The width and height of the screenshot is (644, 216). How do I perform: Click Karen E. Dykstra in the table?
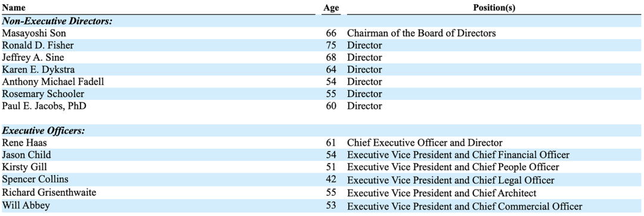coord(33,69)
